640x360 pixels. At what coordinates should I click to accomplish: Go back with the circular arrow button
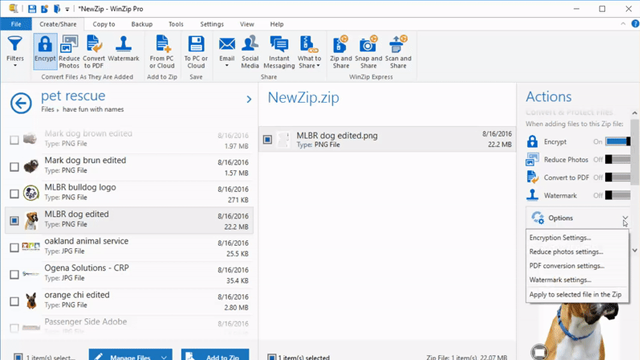coord(21,103)
